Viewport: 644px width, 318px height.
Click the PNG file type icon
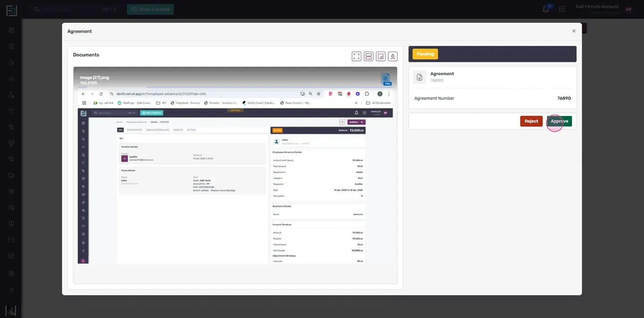386,79
